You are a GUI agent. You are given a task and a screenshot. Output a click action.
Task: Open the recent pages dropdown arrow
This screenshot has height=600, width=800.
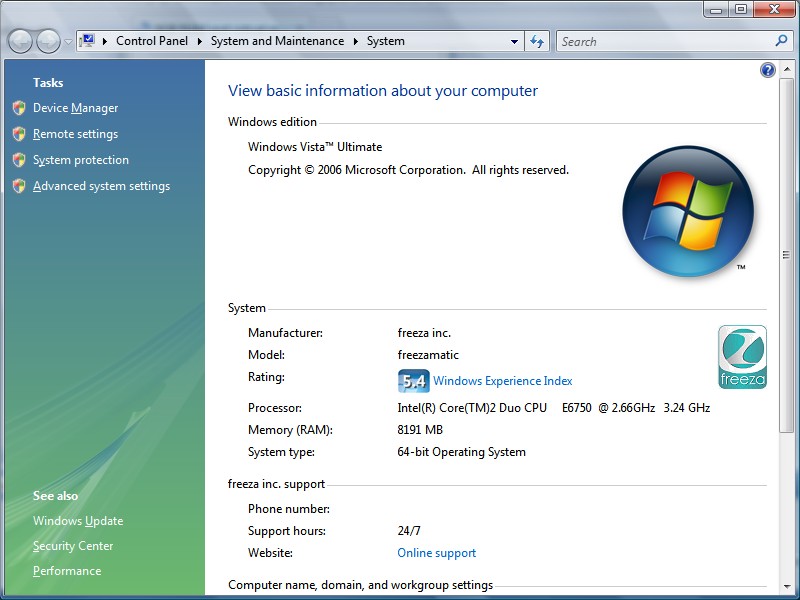(x=68, y=42)
